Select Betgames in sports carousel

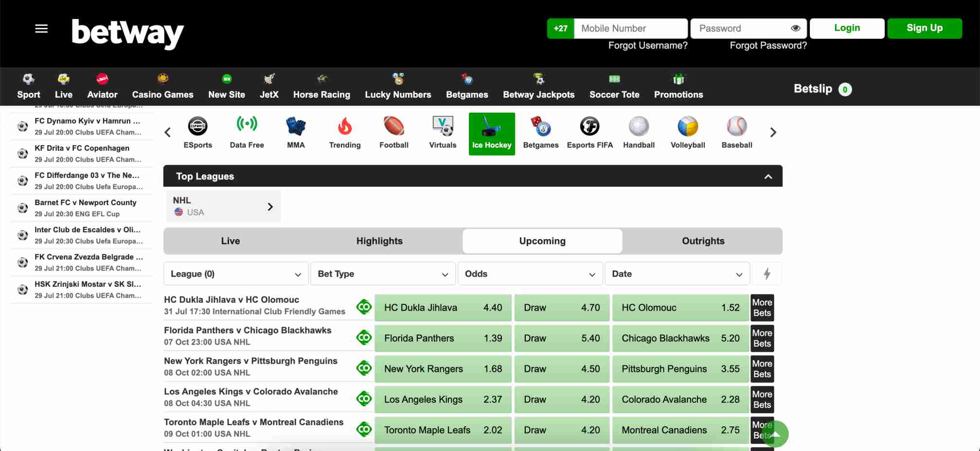pyautogui.click(x=541, y=134)
